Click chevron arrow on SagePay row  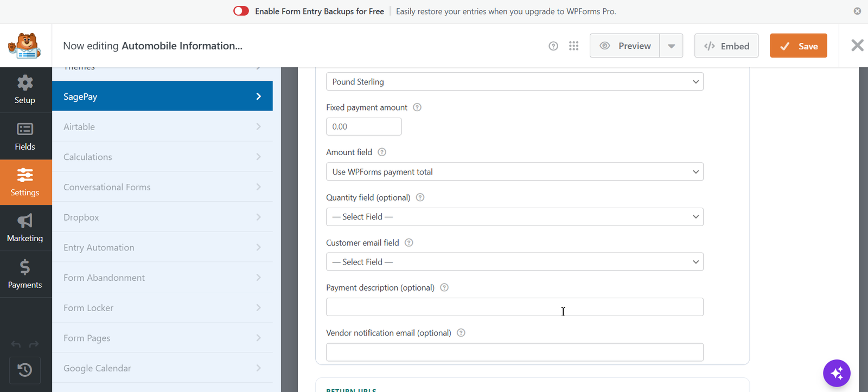pyautogui.click(x=259, y=96)
